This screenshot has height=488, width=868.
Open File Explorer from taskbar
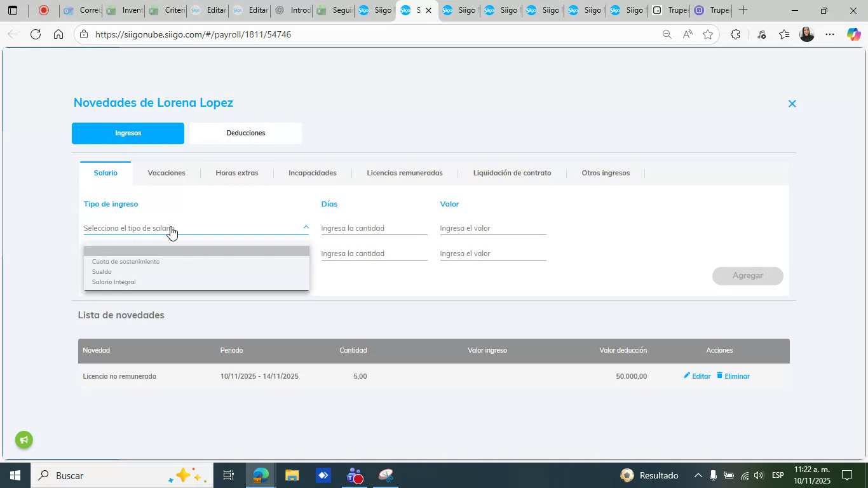point(292,475)
